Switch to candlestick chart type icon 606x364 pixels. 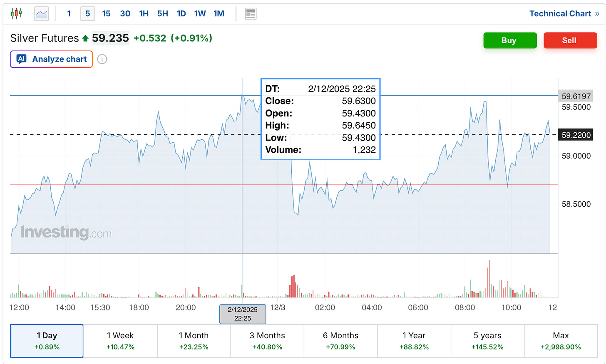(16, 14)
